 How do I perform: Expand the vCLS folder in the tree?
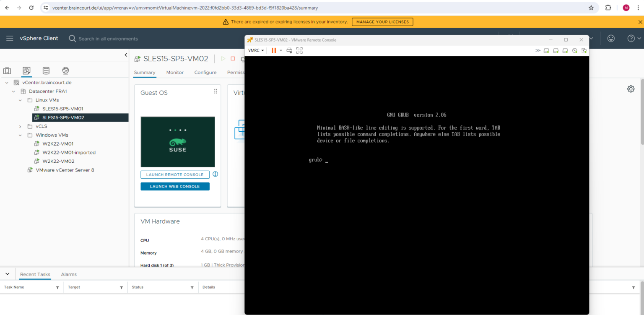click(x=20, y=126)
